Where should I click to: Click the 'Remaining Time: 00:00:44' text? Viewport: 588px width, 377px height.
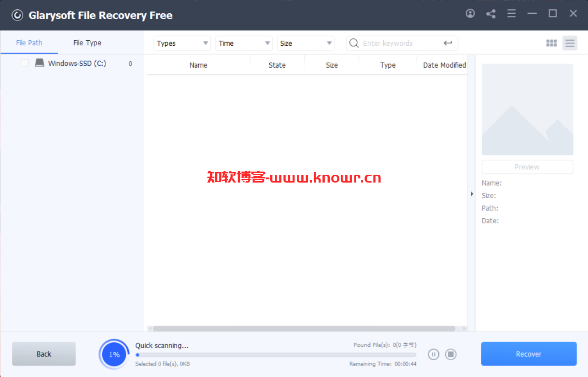point(382,364)
